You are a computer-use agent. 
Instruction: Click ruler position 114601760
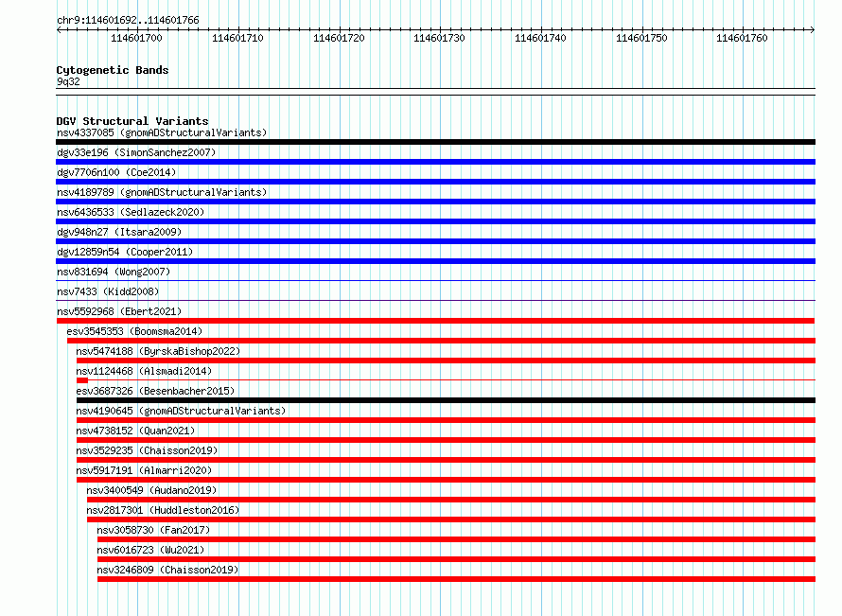[742, 38]
